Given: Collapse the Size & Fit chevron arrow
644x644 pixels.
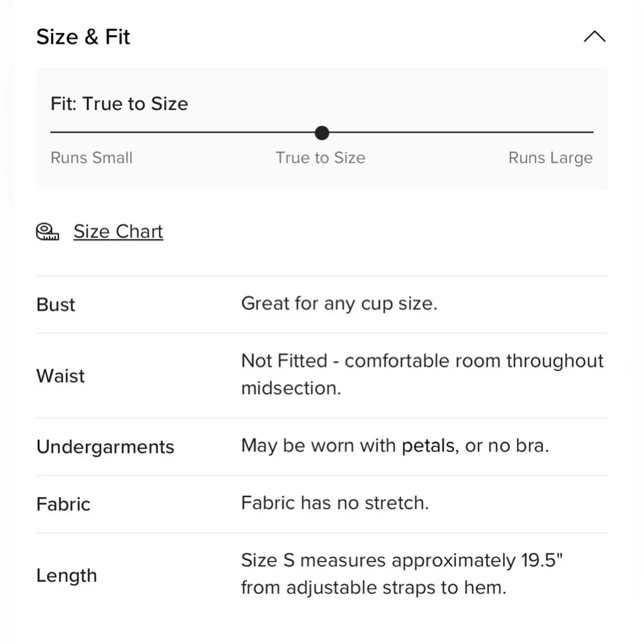Looking at the screenshot, I should (x=594, y=37).
